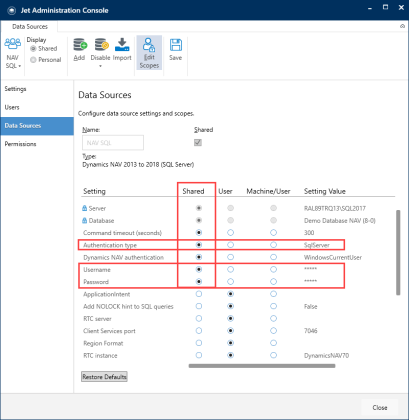The height and width of the screenshot is (420, 409).
Task: Click the Restore Defaults button
Action: 104,377
